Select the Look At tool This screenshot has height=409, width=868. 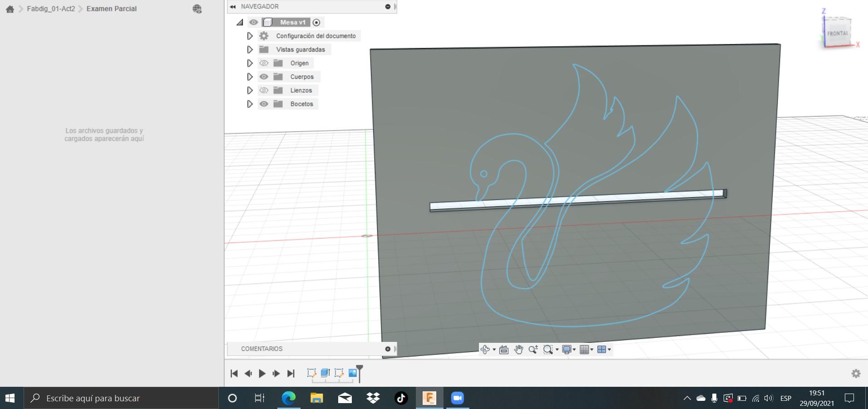504,350
